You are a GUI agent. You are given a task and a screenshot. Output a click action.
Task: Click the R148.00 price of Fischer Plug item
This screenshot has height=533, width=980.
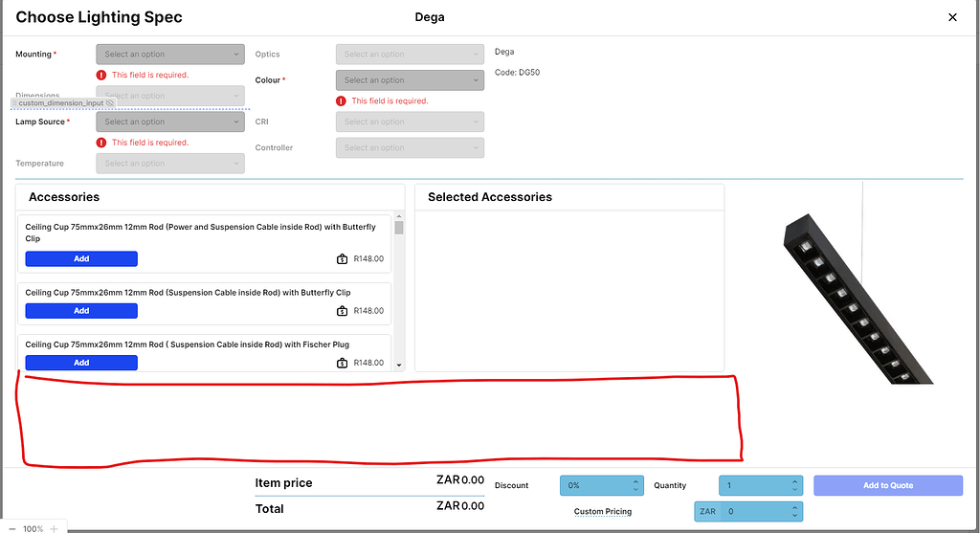point(368,363)
